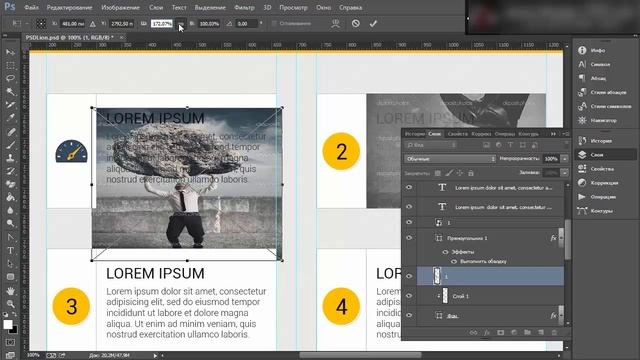Open the Редактирование menu
Image resolution: width=640 pixels, height=360 pixels.
coord(69,7)
